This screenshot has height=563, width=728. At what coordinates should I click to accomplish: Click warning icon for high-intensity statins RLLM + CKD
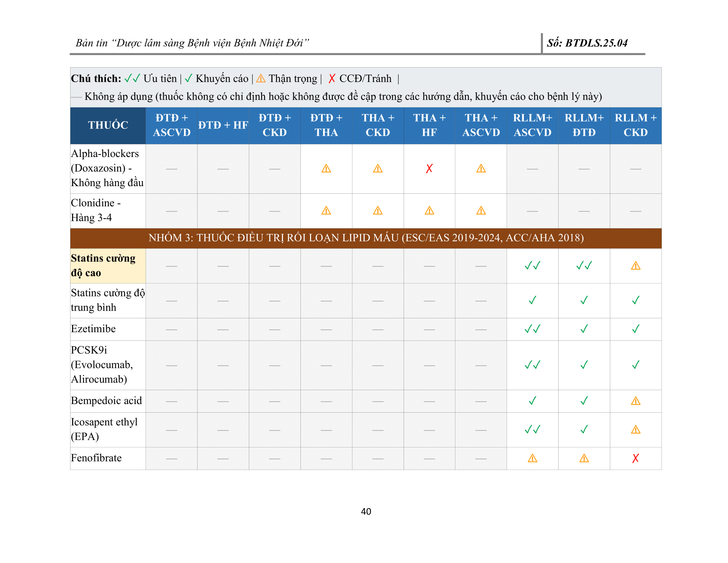click(x=635, y=266)
